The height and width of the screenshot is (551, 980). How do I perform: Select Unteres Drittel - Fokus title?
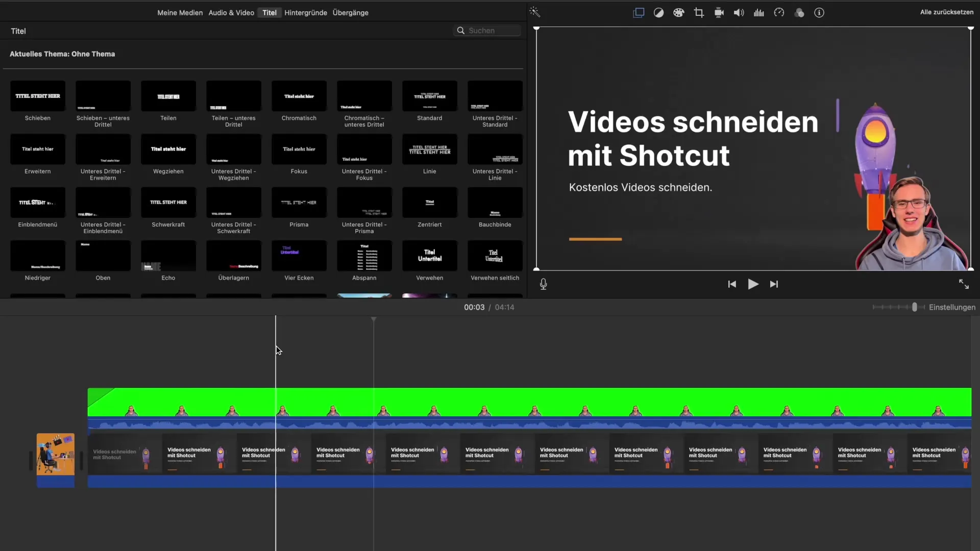364,149
